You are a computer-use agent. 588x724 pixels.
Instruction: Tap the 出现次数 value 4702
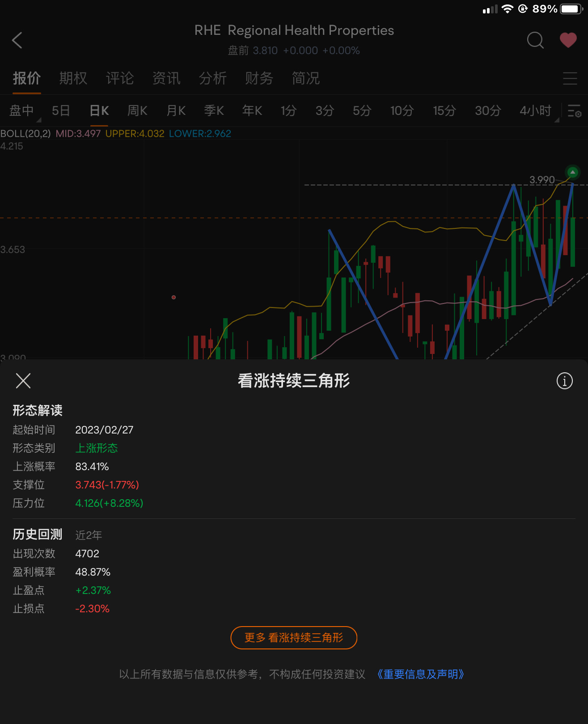[x=87, y=554]
